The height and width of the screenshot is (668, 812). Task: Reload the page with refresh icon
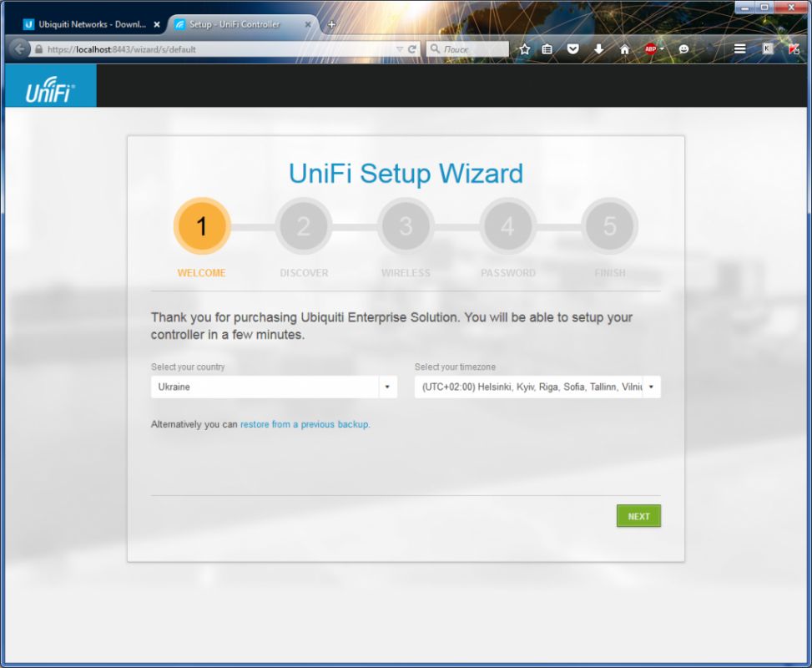412,49
